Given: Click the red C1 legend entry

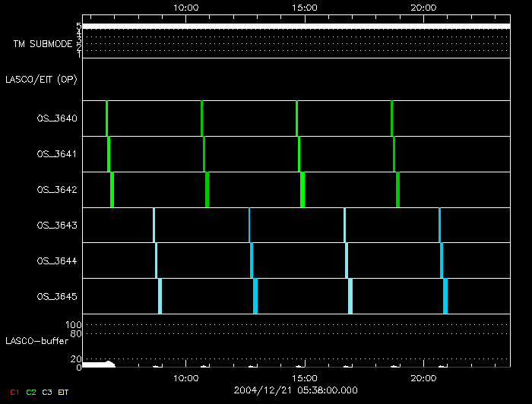Looking at the screenshot, I should point(14,392).
